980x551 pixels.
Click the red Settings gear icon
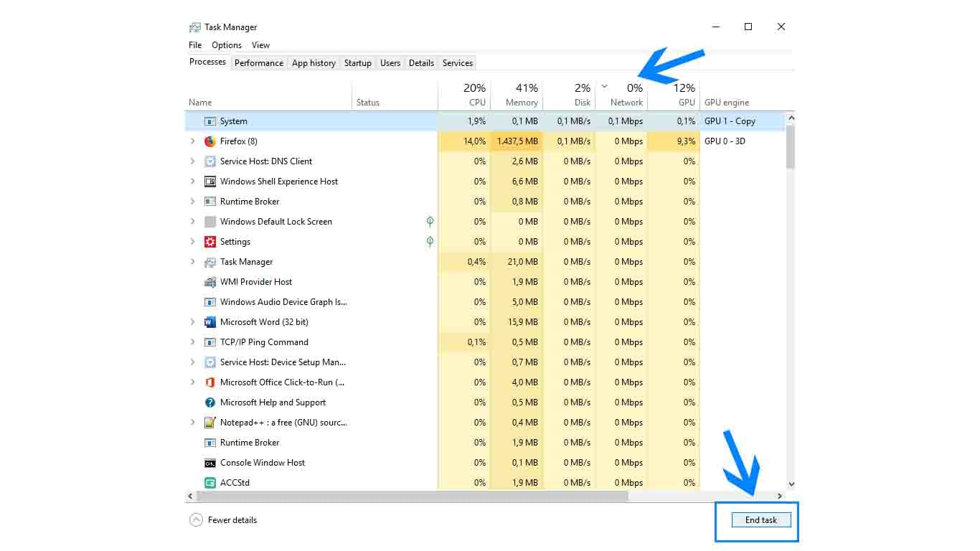tap(210, 242)
